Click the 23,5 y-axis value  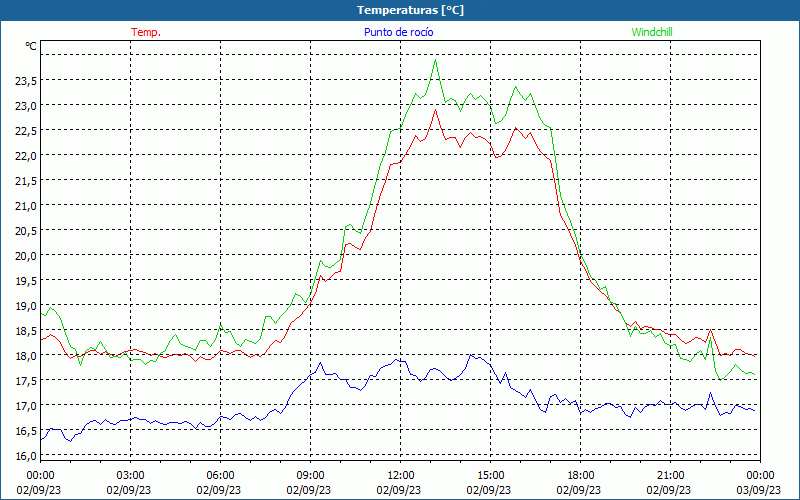26,81
